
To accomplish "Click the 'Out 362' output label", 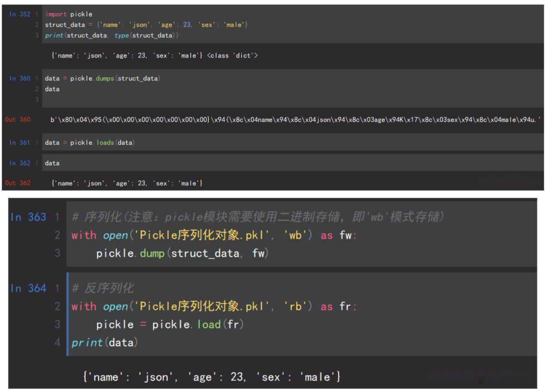I will point(18,183).
